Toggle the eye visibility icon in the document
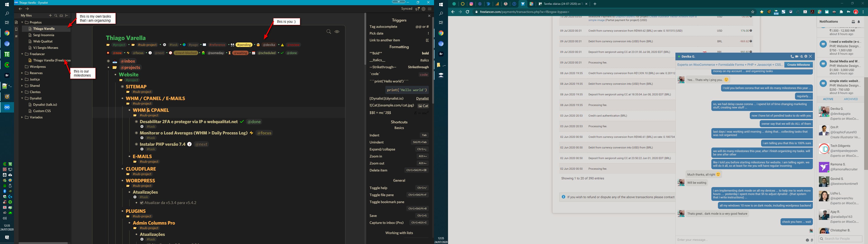868x244 pixels. tap(337, 32)
